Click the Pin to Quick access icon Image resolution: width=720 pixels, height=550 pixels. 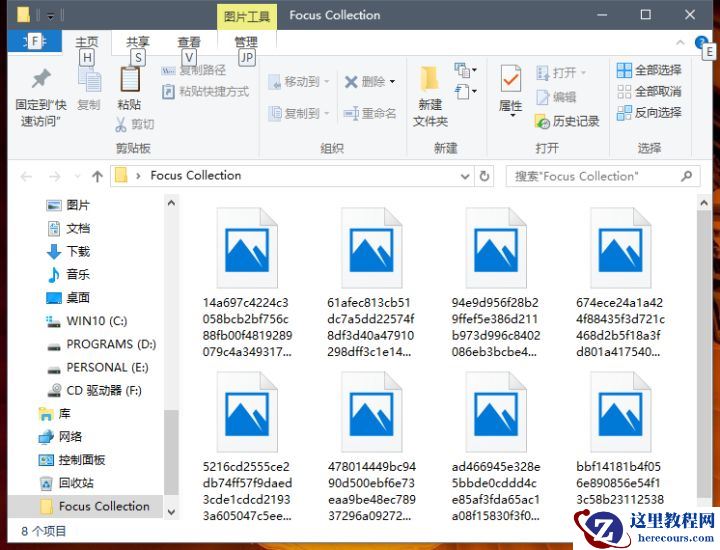tap(41, 79)
